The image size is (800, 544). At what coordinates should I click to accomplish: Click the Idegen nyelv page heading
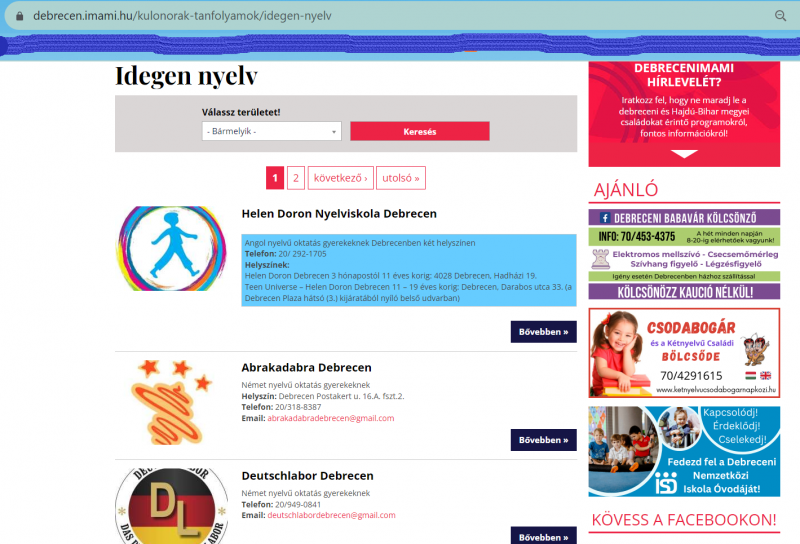[186, 76]
